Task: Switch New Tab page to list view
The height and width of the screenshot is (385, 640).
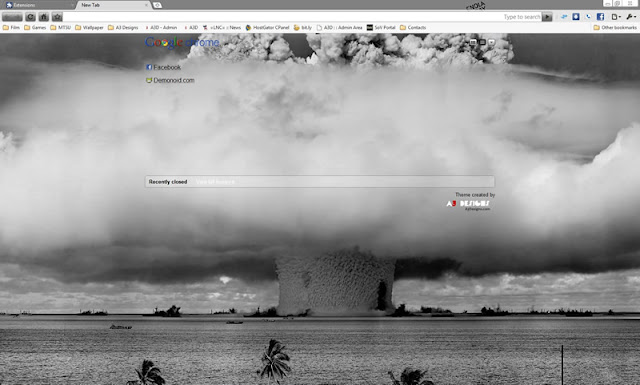Action: click(482, 42)
